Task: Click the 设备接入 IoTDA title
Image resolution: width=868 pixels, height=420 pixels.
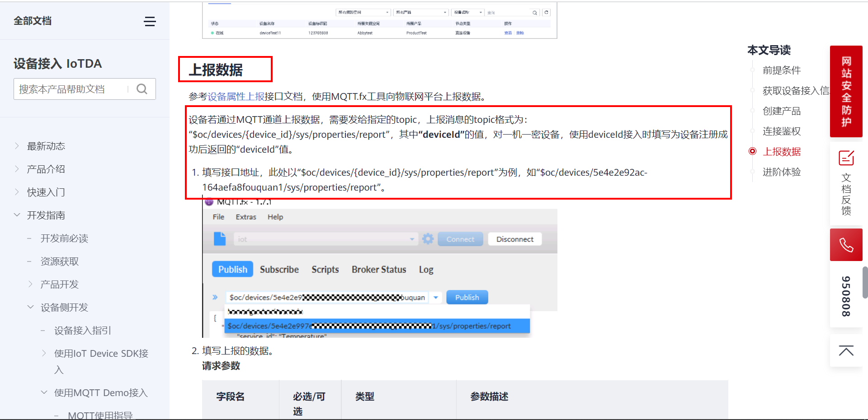Action: click(57, 63)
